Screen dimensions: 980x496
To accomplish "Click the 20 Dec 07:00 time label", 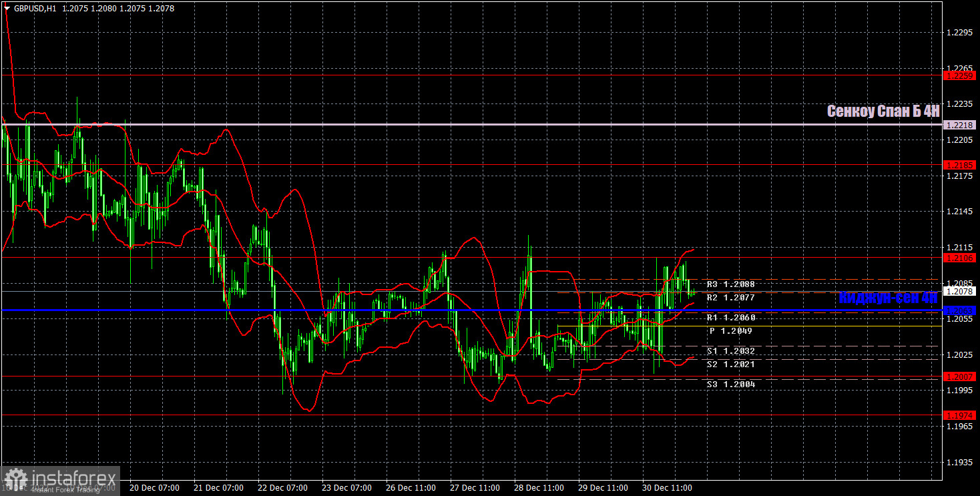I will tap(154, 488).
